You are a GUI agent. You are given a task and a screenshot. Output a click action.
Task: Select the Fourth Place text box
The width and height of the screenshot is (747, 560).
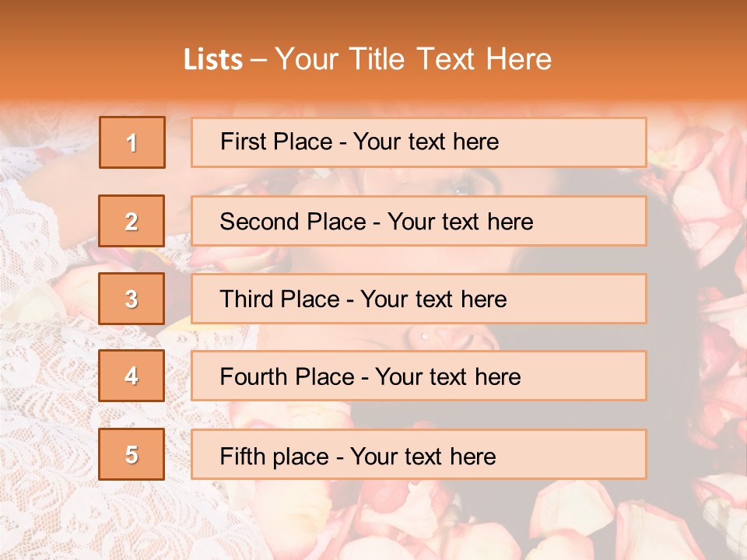419,376
